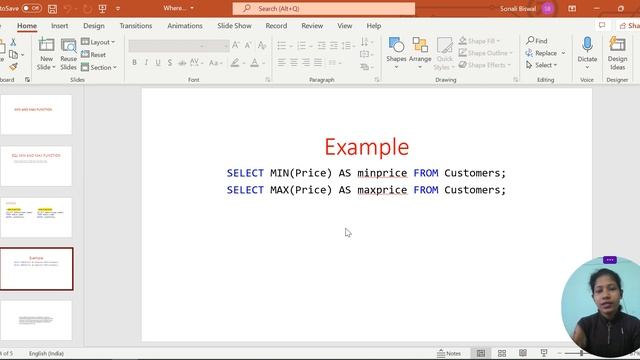
Task: Select the third slide thumbnail
Action: [x=36, y=218]
